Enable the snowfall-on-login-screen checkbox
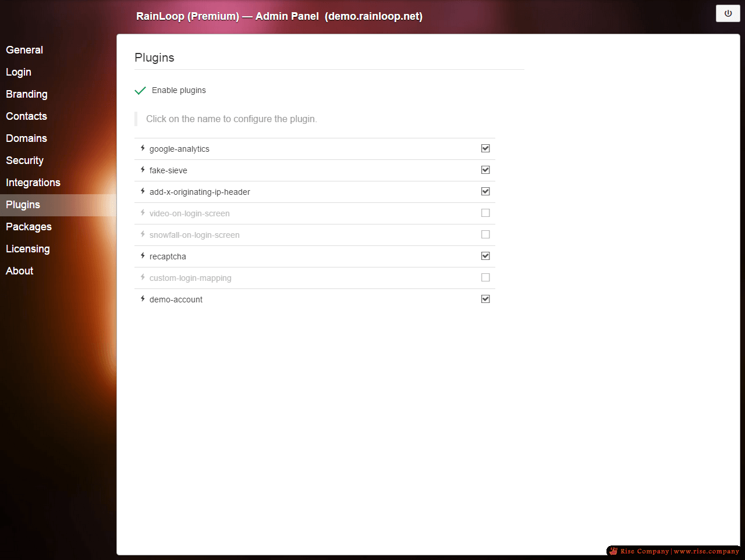Image resolution: width=745 pixels, height=560 pixels. click(485, 234)
